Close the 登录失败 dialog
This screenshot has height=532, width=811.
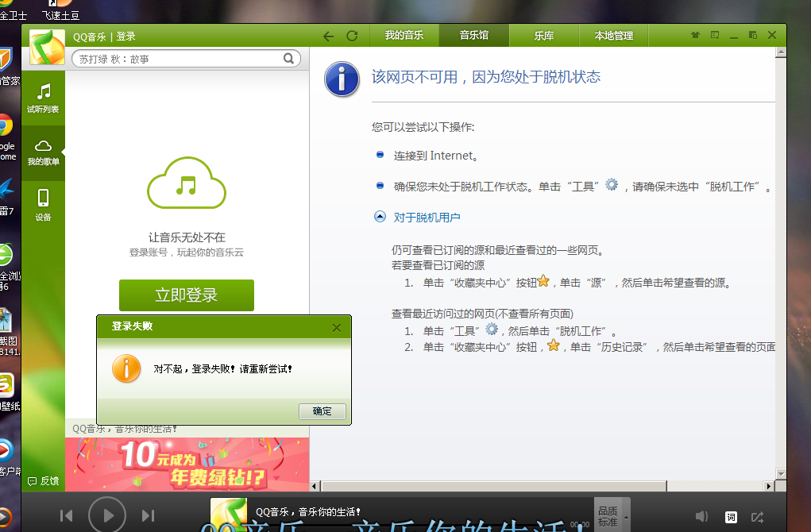(337, 328)
